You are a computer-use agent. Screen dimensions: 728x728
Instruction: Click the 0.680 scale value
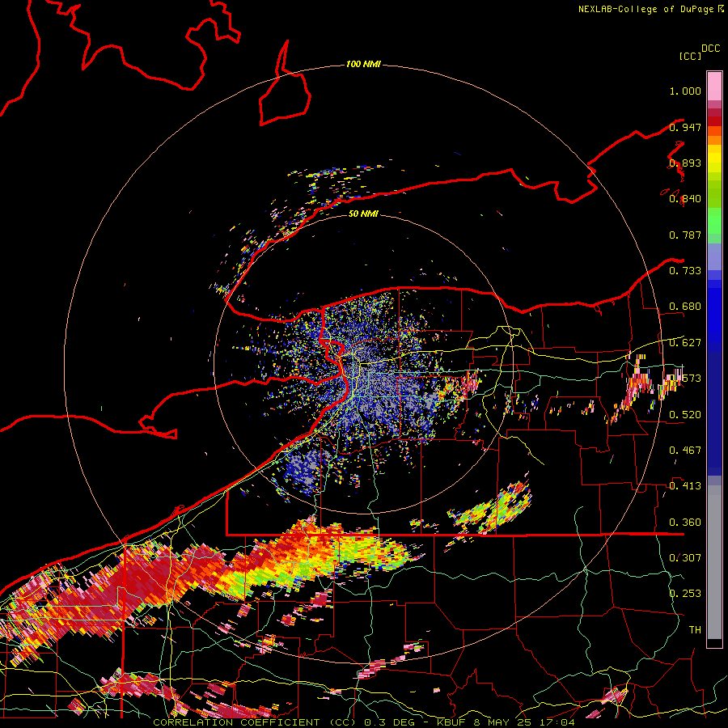coord(685,307)
